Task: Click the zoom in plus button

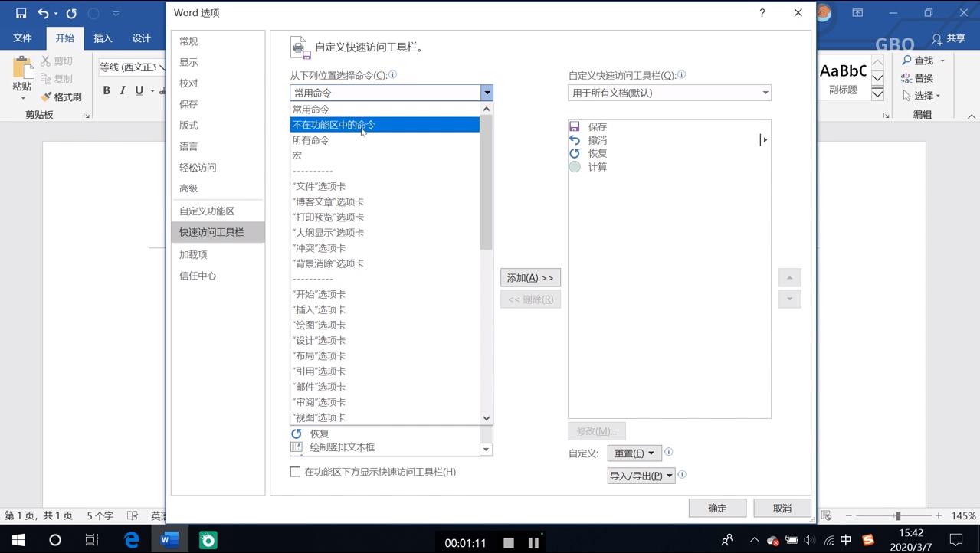Action: coord(939,516)
